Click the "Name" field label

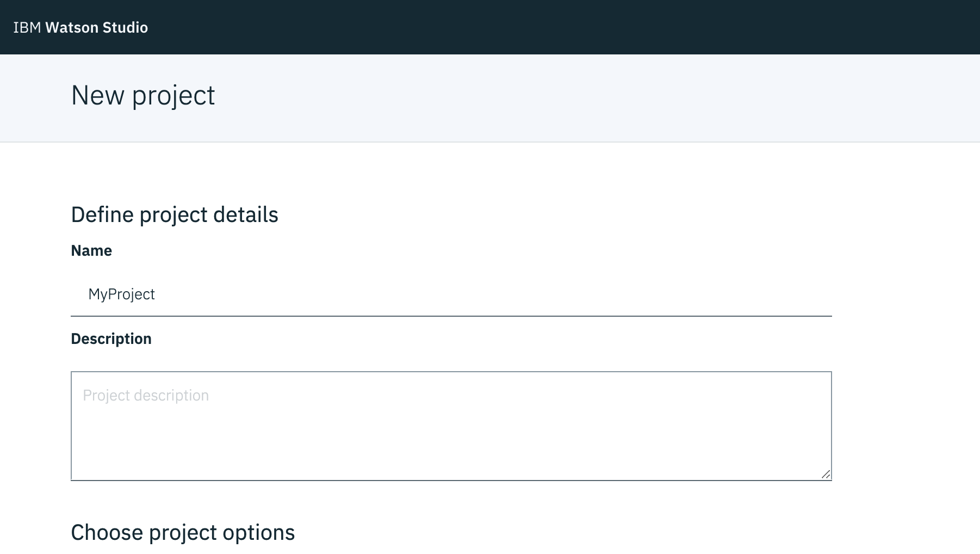click(x=91, y=251)
